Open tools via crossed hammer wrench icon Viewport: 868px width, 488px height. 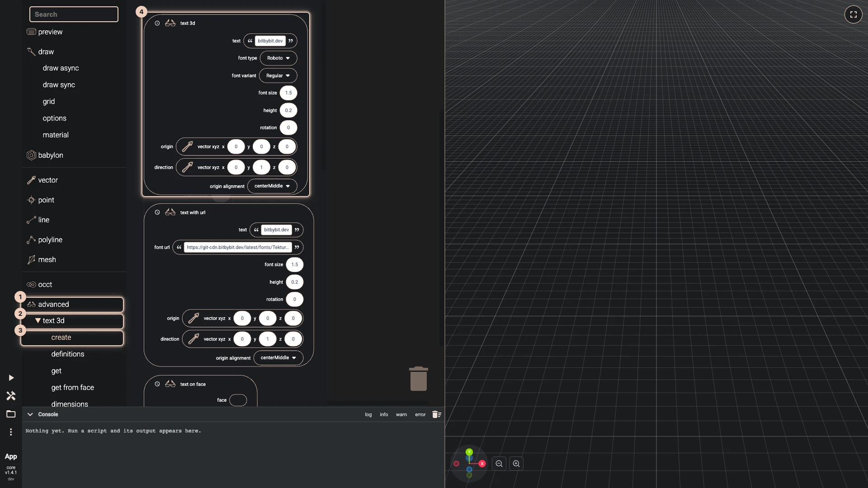(11, 396)
